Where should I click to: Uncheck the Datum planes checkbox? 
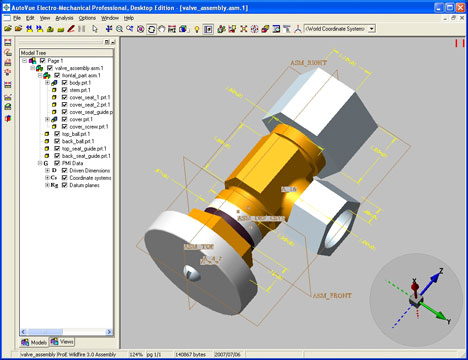(x=65, y=185)
